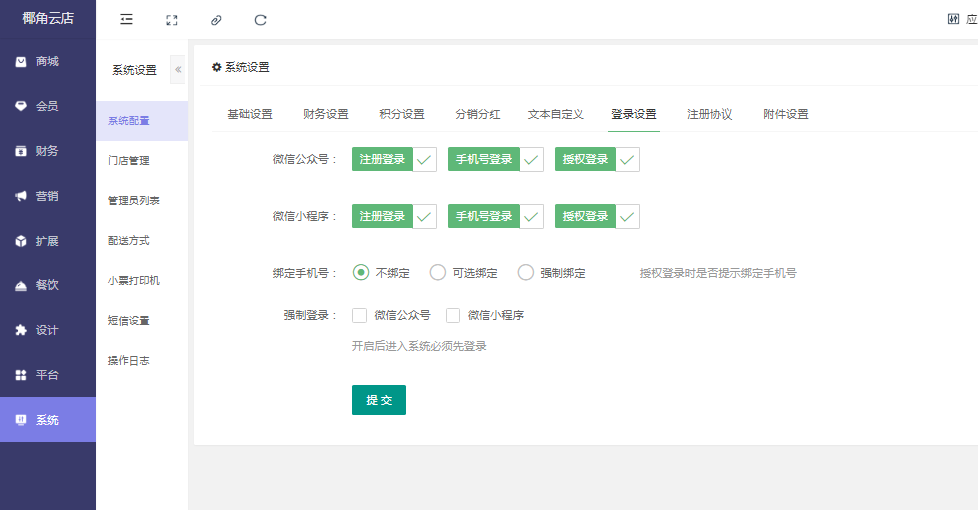This screenshot has width=978, height=510.
Task: Switch to the 财务设置 tab
Action: [x=326, y=114]
